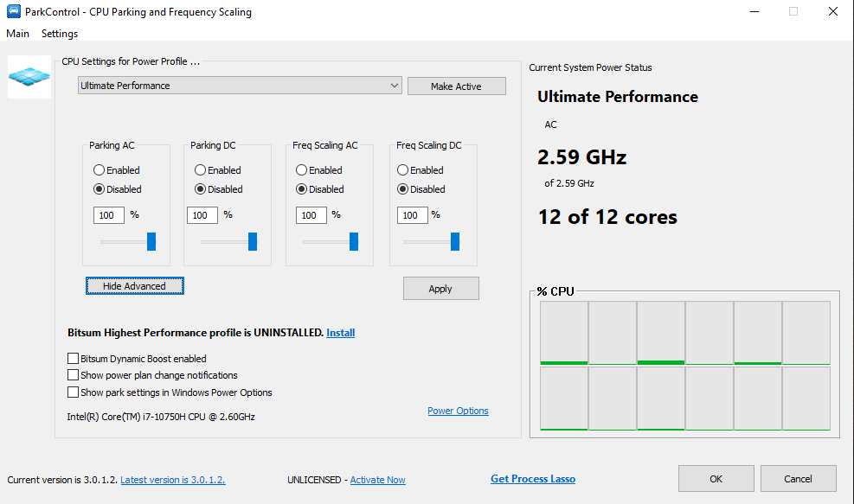This screenshot has height=504, width=854.
Task: Expand the power profile dropdown
Action: [240, 86]
